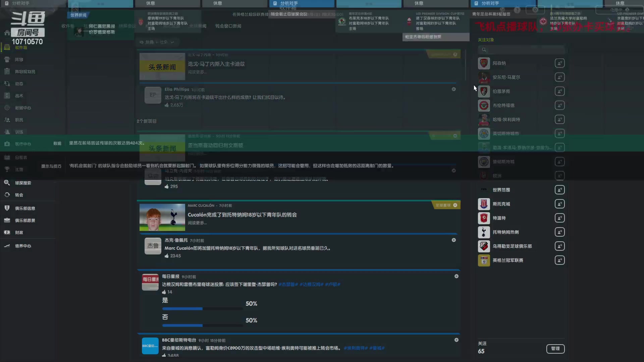The height and width of the screenshot is (362, 644).
Task: Toggle follow button for 托特纳姆热刺
Action: pos(559,232)
